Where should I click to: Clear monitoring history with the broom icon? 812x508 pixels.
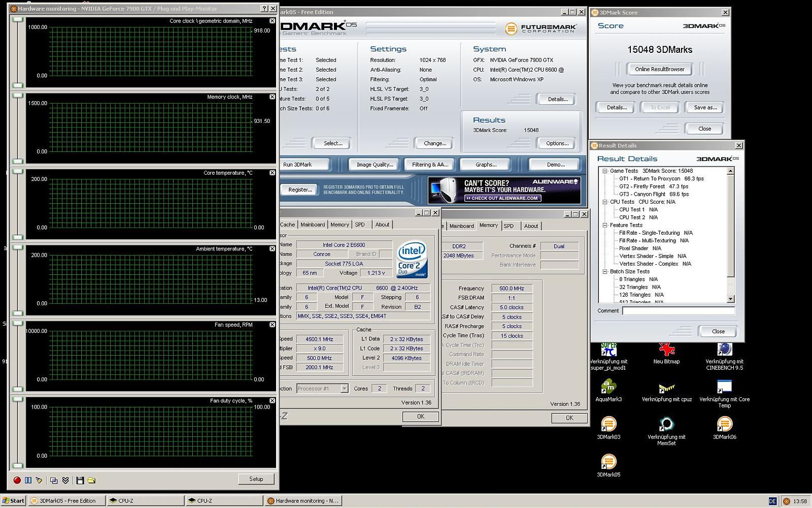39,480
